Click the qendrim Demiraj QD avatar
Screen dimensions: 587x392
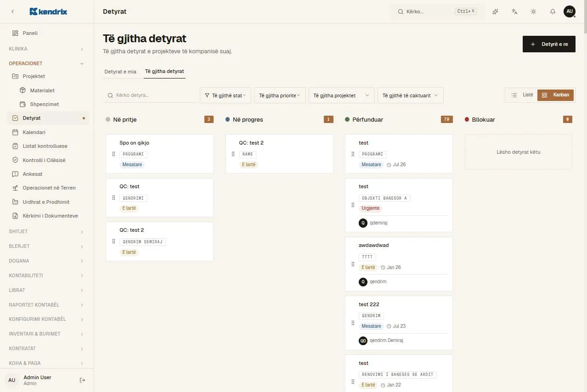pos(363,341)
